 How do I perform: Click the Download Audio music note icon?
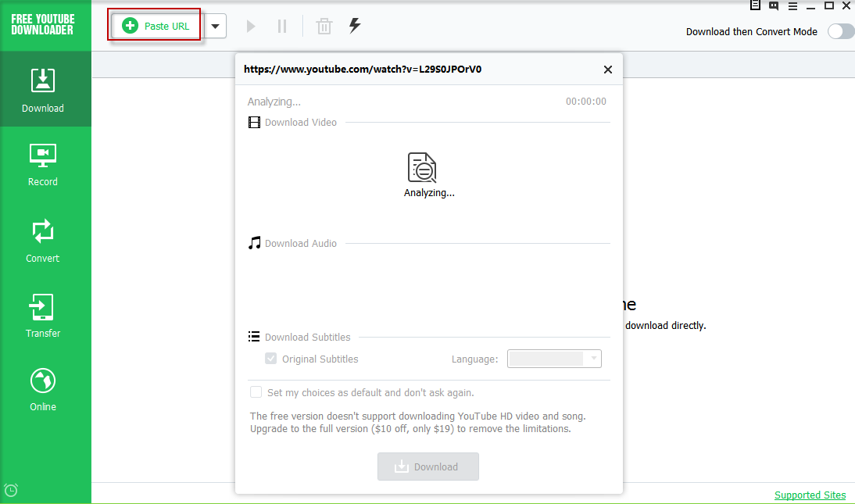point(254,243)
